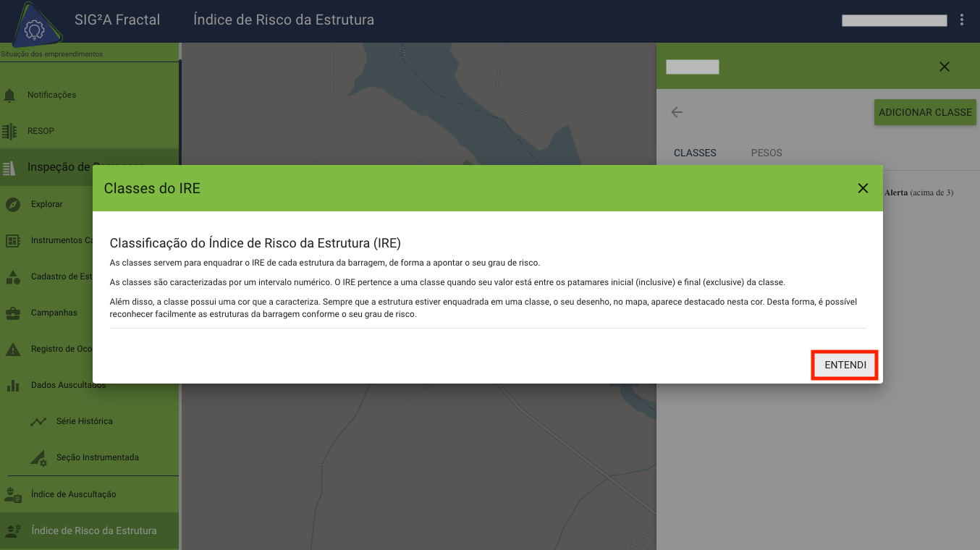
Task: Switch to the CLASSES tab
Action: coord(695,153)
